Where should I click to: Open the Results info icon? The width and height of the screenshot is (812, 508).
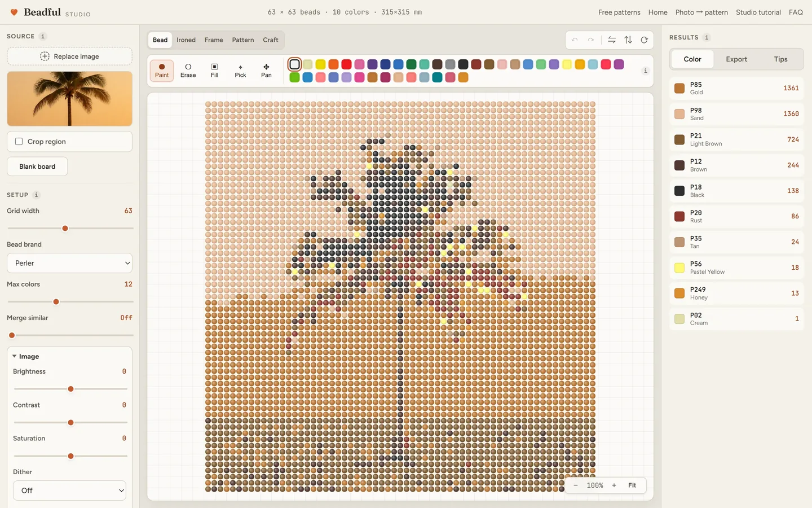coord(707,37)
